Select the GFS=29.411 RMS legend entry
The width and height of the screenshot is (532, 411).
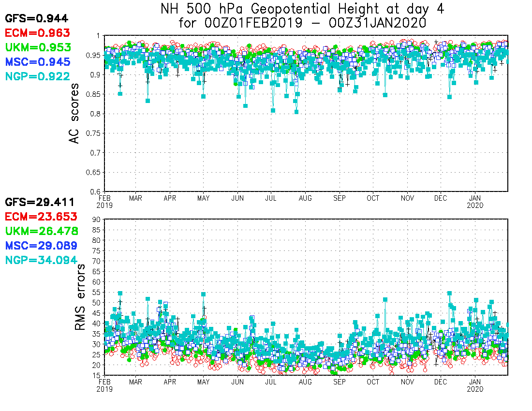(x=40, y=202)
